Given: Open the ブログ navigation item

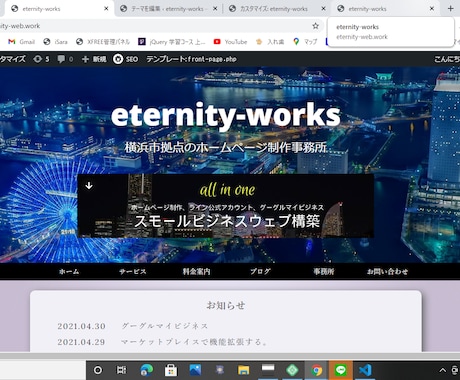Looking at the screenshot, I should click(x=260, y=271).
